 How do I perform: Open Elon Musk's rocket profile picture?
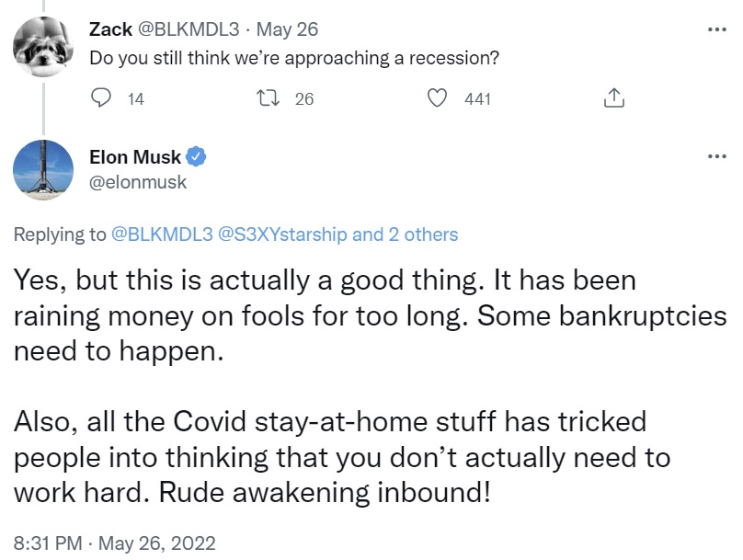pos(43,170)
